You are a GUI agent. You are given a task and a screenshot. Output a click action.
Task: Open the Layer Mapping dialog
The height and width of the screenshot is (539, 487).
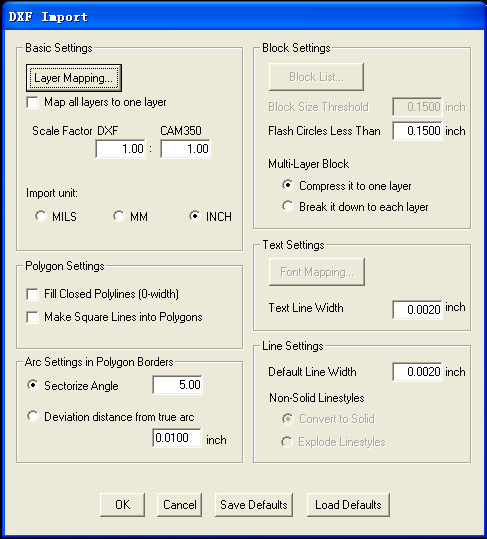point(74,78)
